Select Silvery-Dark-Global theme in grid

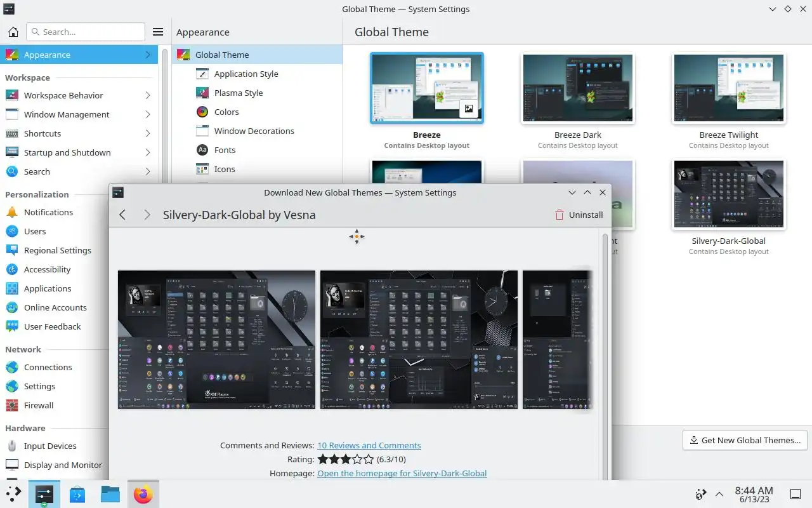point(729,194)
